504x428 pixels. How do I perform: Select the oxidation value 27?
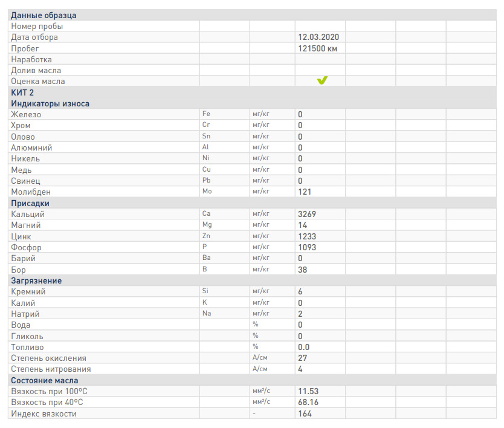[303, 358]
